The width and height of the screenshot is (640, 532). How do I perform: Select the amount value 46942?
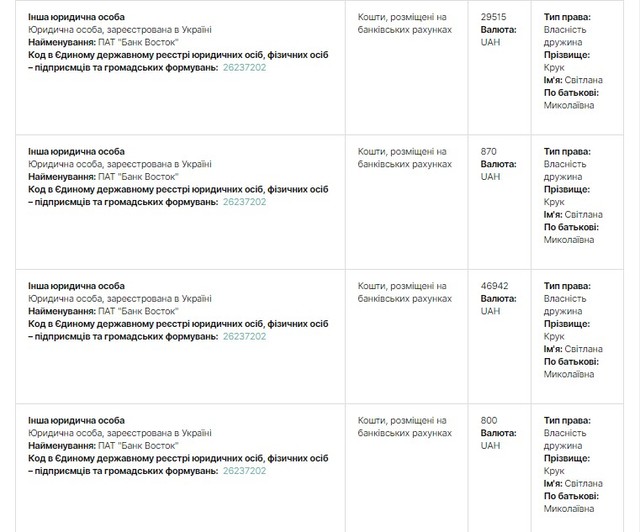[495, 286]
